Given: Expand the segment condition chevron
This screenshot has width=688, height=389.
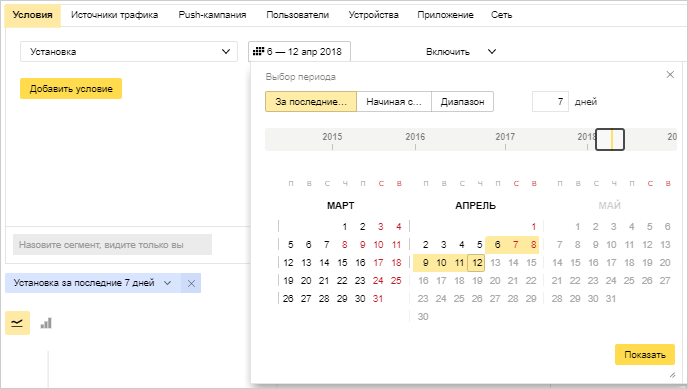Looking at the screenshot, I should (167, 283).
